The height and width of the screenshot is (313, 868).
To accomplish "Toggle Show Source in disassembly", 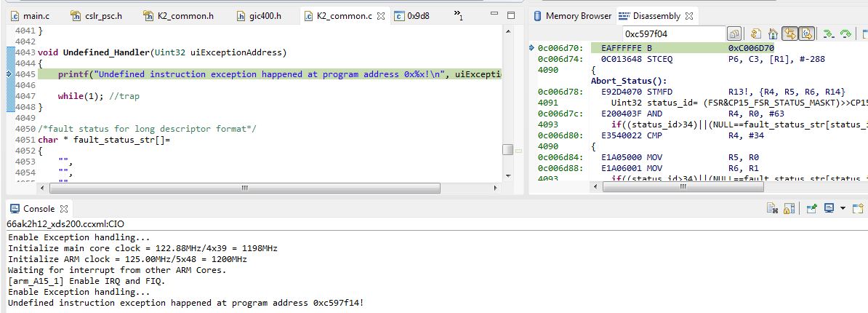I will tap(806, 33).
